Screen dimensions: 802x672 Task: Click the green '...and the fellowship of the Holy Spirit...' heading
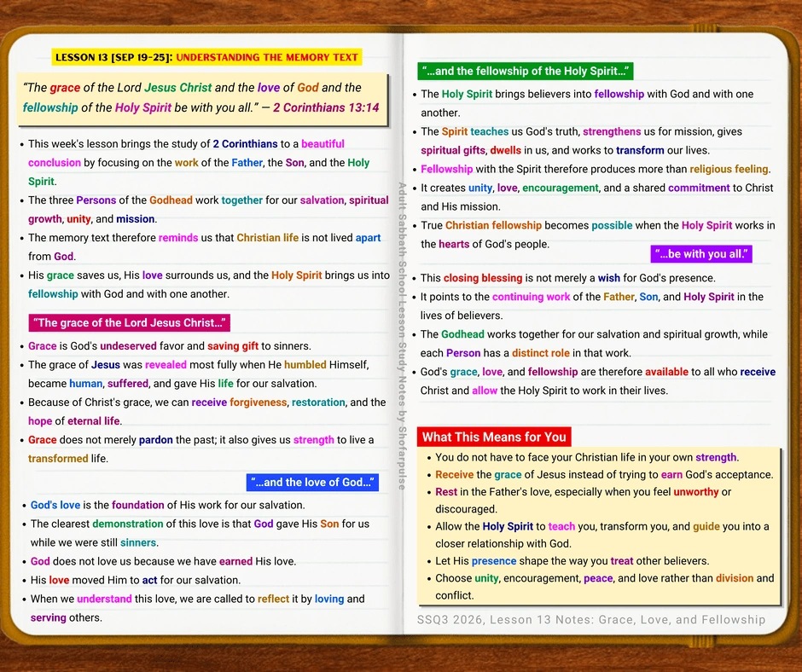[526, 71]
